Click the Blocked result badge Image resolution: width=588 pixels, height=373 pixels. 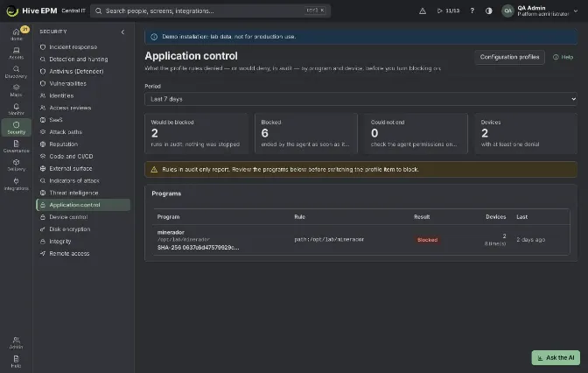click(x=427, y=239)
